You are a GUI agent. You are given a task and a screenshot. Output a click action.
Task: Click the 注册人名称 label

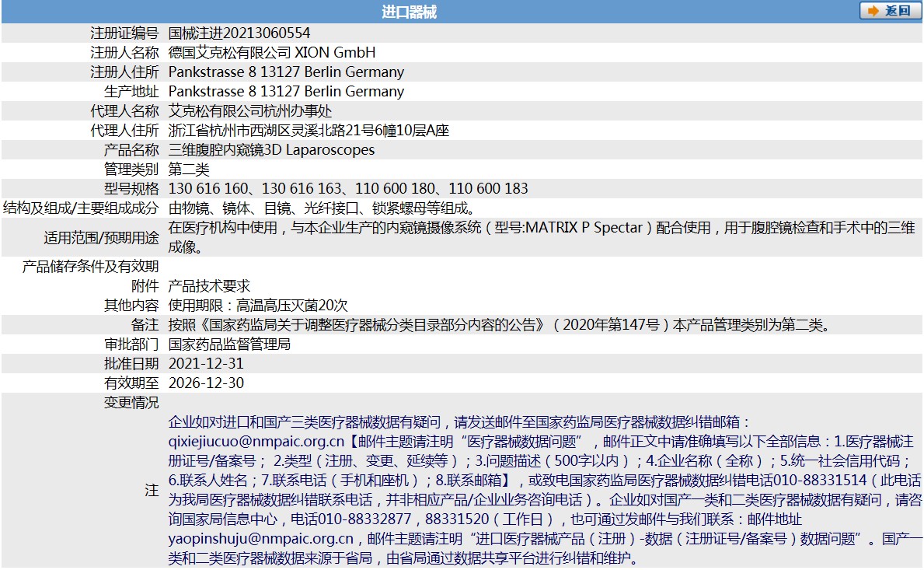pos(124,52)
